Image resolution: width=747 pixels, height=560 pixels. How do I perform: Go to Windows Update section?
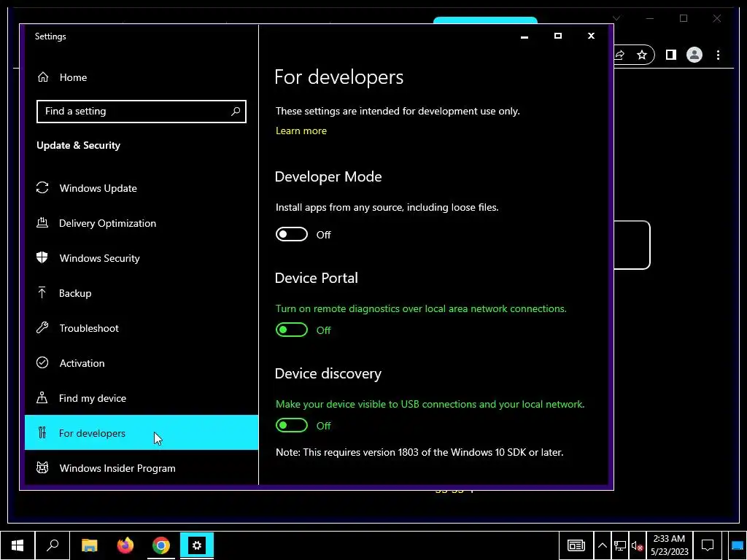tap(142, 188)
